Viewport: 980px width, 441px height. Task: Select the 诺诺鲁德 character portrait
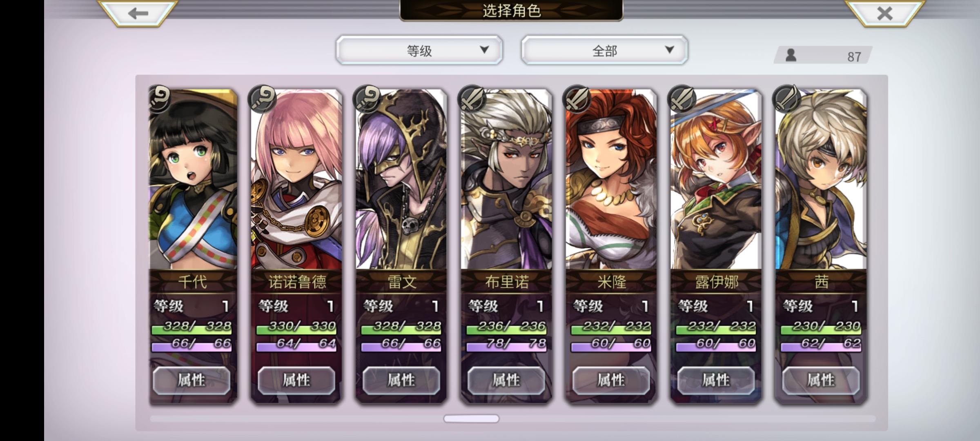click(x=297, y=180)
